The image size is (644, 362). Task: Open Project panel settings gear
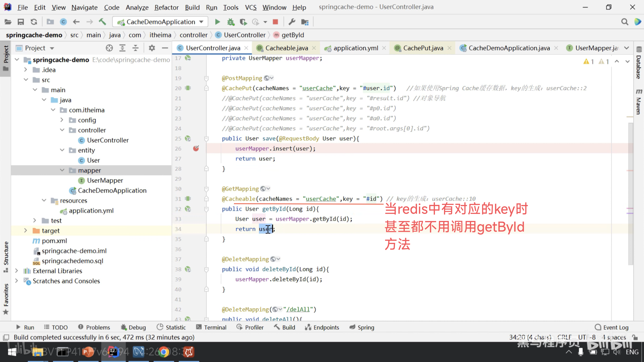(x=152, y=48)
